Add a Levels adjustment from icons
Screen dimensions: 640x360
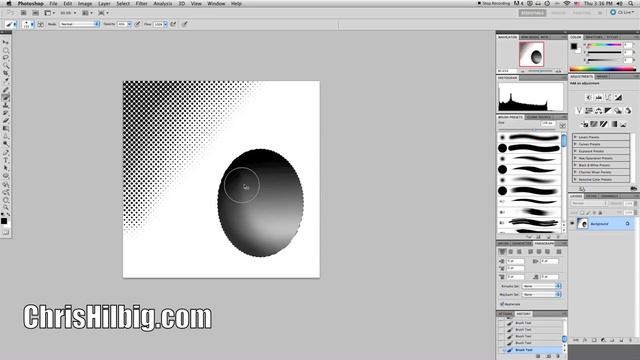pyautogui.click(x=598, y=97)
